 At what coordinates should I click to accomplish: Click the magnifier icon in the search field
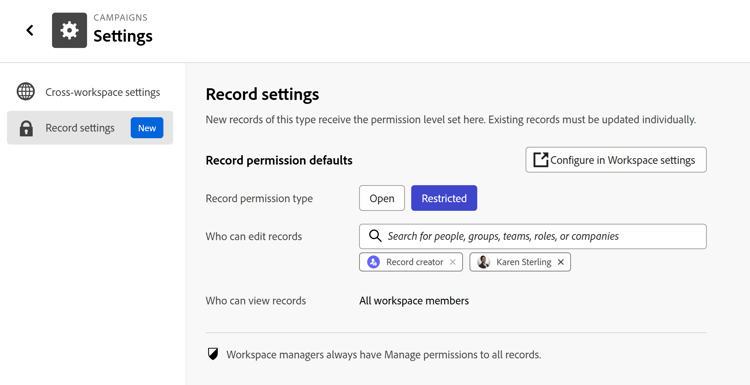point(375,236)
